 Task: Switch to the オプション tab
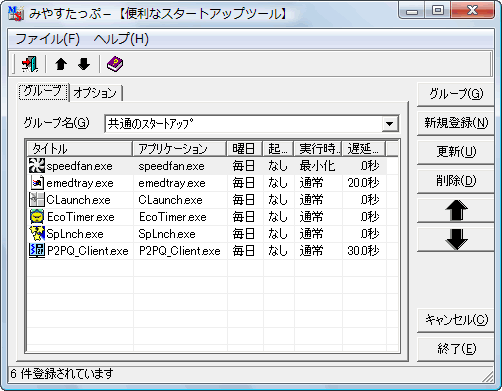(96, 93)
